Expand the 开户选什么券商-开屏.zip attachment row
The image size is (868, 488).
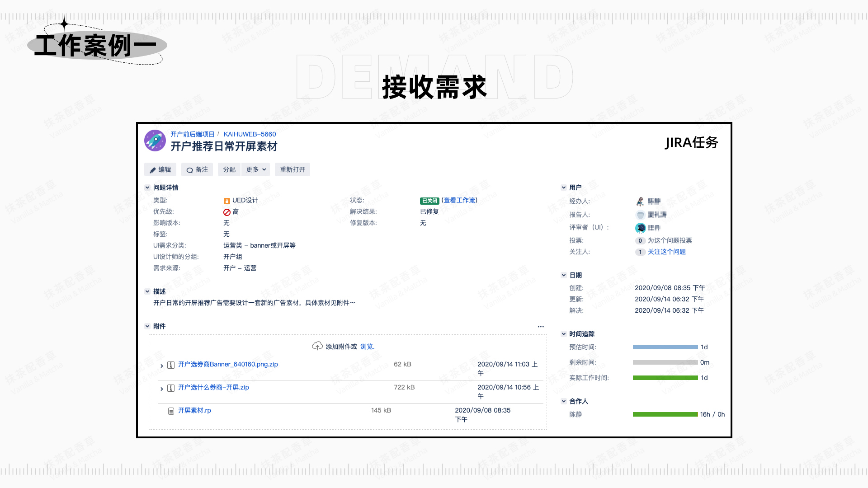162,389
